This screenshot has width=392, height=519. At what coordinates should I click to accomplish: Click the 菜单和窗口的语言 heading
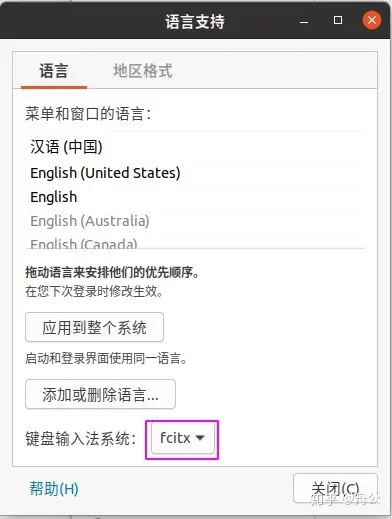click(88, 114)
